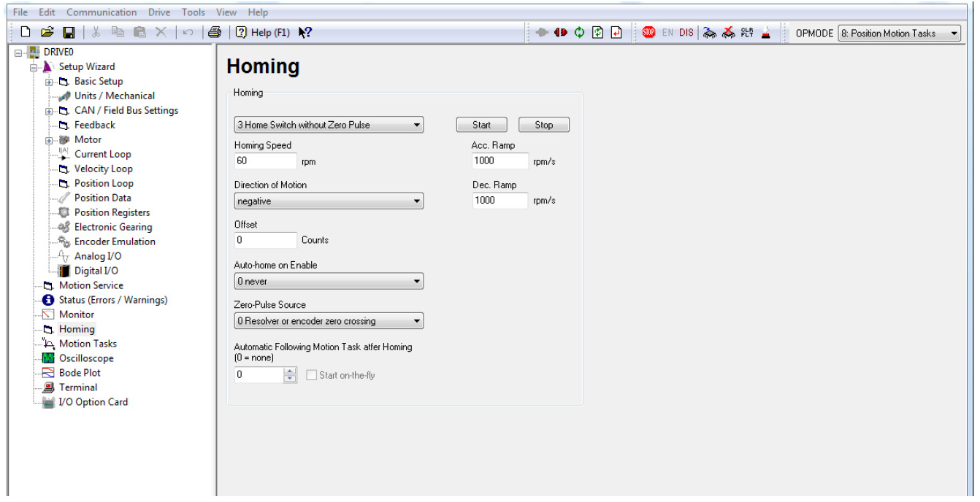Open the Edit menu

click(47, 12)
